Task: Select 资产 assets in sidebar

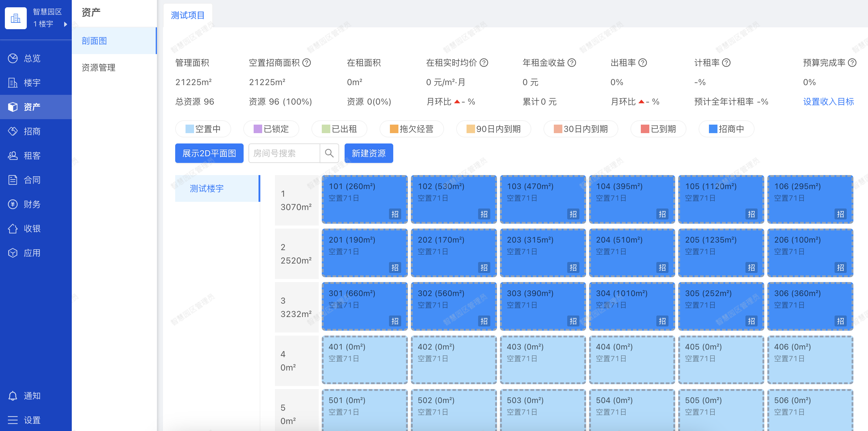Action: (36, 107)
